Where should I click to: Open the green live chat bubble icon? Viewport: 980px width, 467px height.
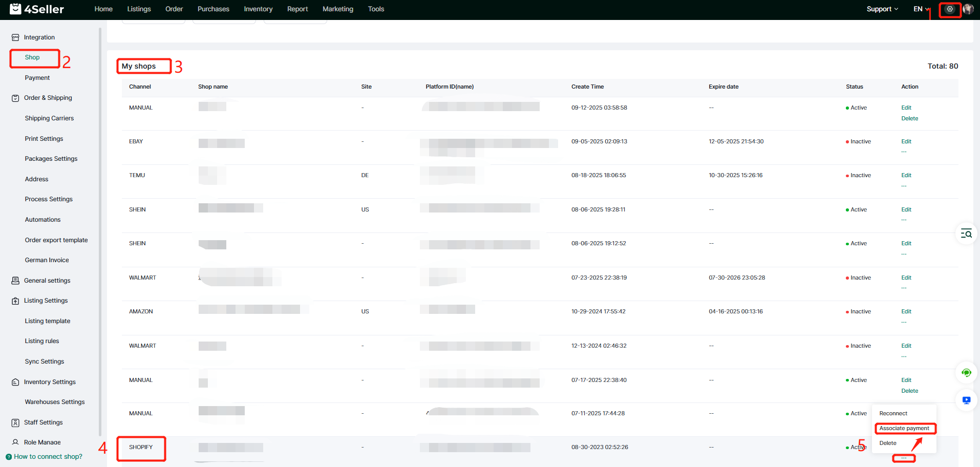[x=966, y=373]
